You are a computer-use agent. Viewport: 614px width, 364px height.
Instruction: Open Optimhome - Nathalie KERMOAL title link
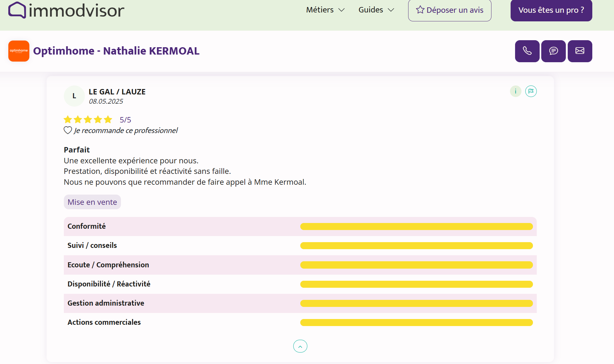[x=116, y=51]
